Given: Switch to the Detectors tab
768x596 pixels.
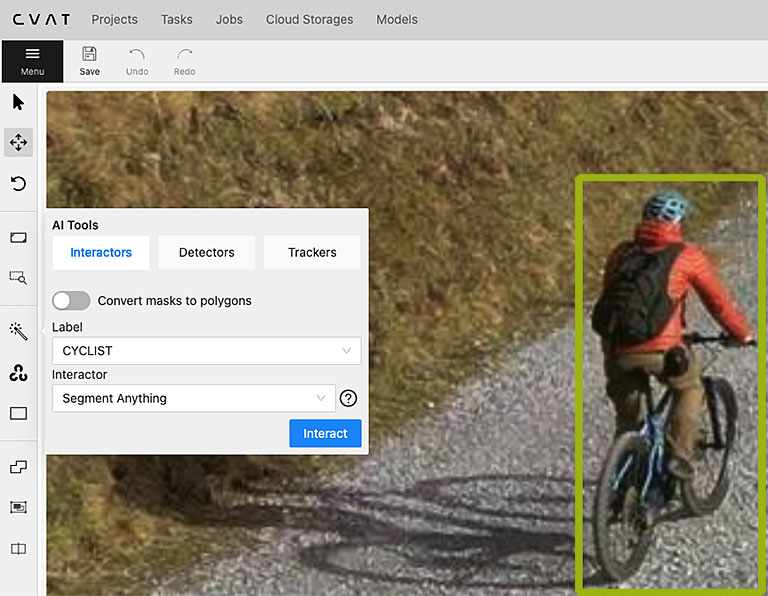Looking at the screenshot, I should click(206, 253).
